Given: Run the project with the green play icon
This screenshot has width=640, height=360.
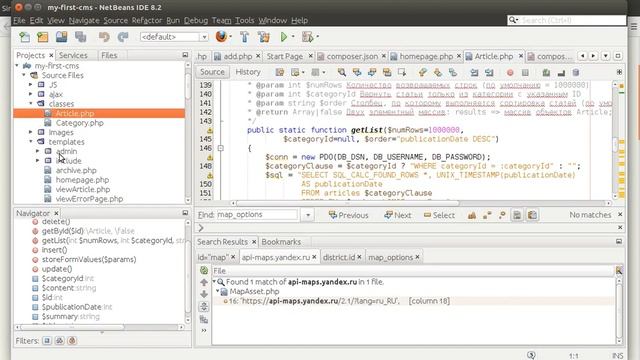Looking at the screenshot, I should pos(284,37).
